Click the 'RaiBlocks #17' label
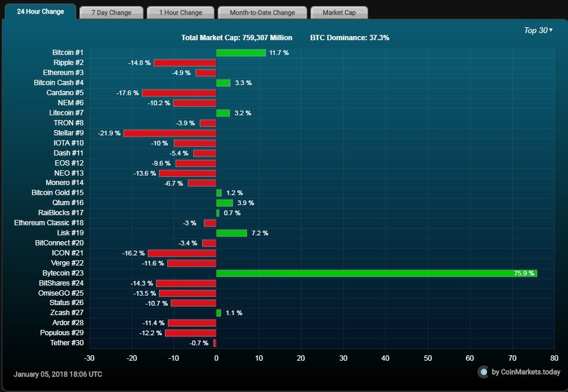The image size is (568, 392). (x=61, y=213)
